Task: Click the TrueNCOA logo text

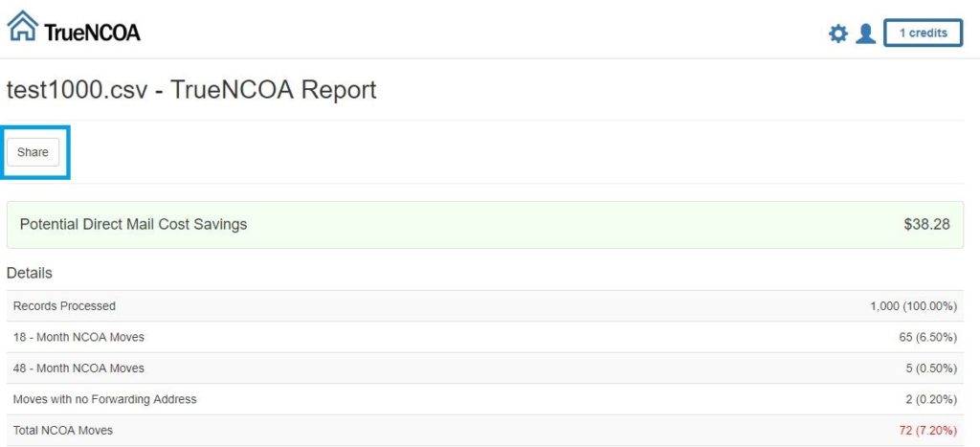Action: [x=92, y=32]
